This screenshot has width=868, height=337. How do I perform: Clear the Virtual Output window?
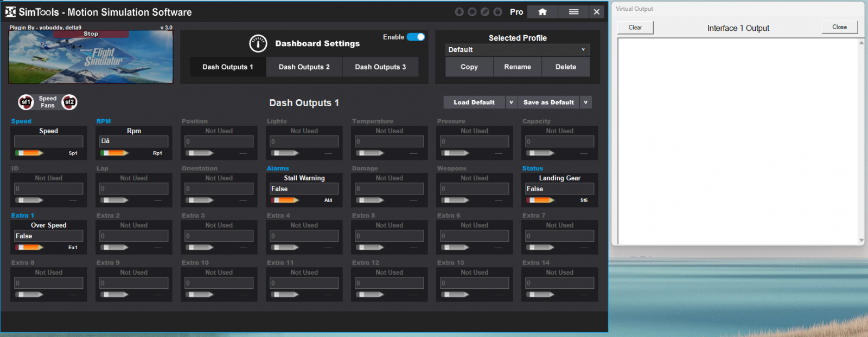point(635,28)
